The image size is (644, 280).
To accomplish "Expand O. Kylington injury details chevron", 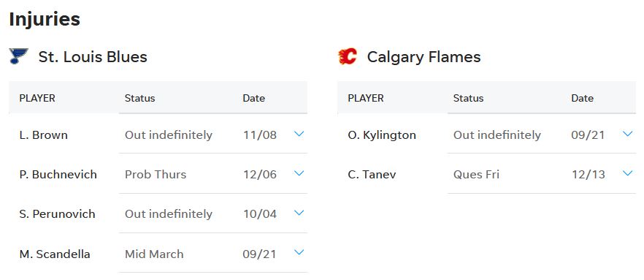I will (628, 134).
